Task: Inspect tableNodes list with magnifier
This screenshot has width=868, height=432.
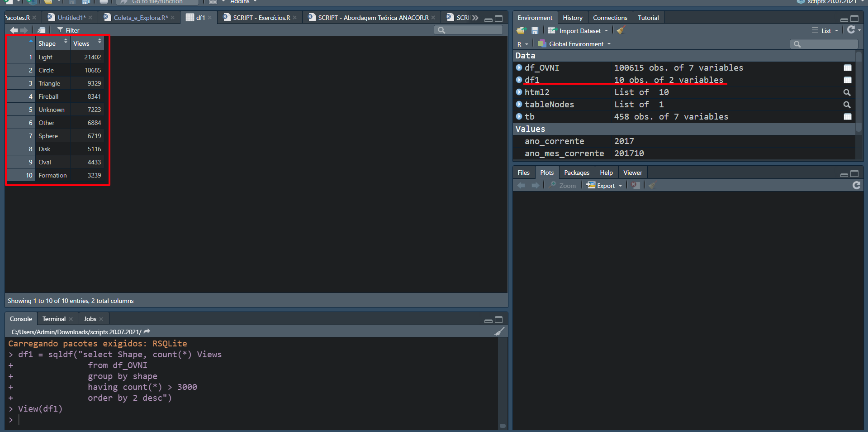Action: [x=847, y=105]
